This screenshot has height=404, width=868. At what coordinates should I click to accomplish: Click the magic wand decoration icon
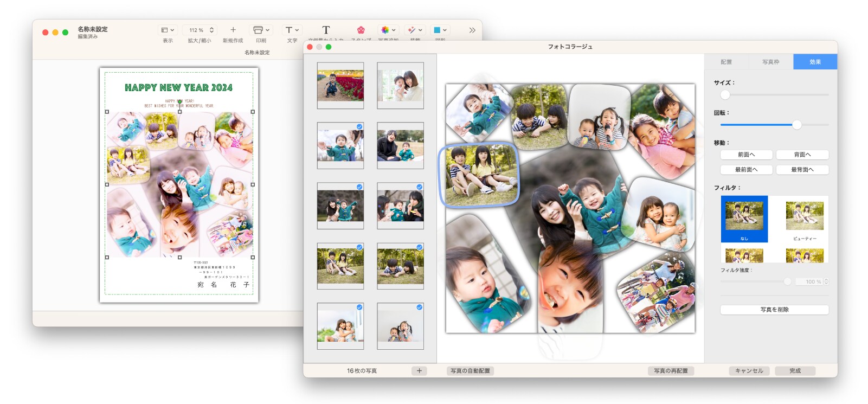[412, 30]
